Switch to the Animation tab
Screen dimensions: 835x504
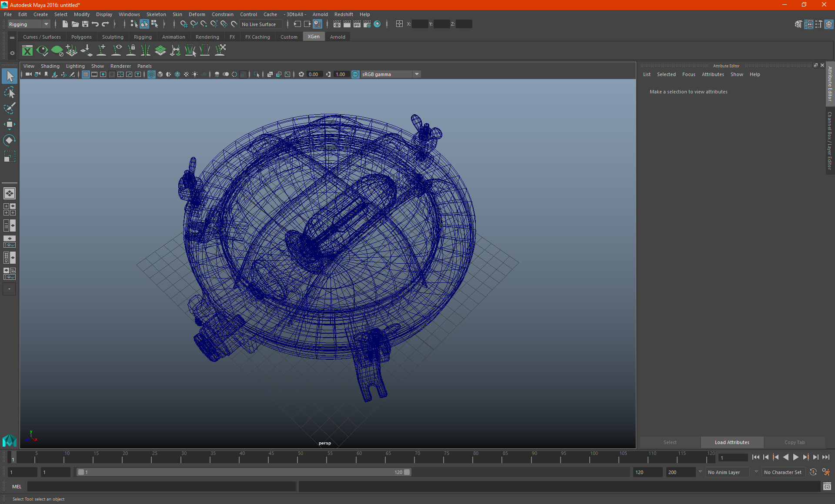[174, 37]
